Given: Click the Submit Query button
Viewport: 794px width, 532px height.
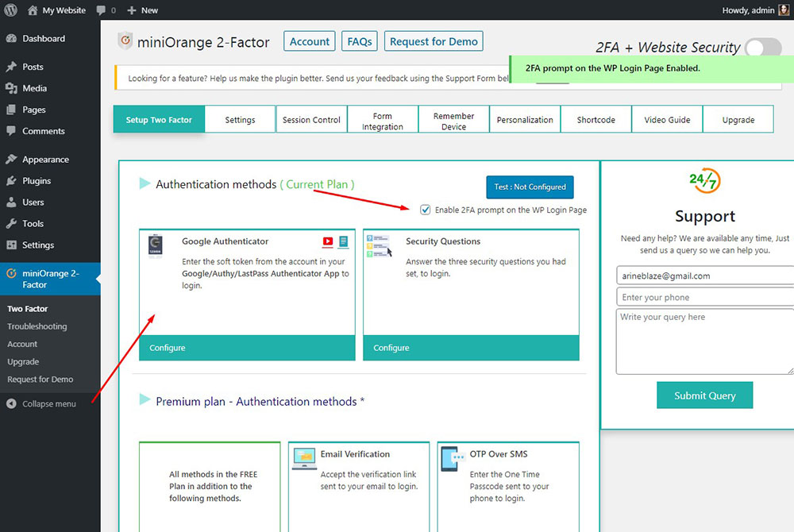Looking at the screenshot, I should pos(705,395).
